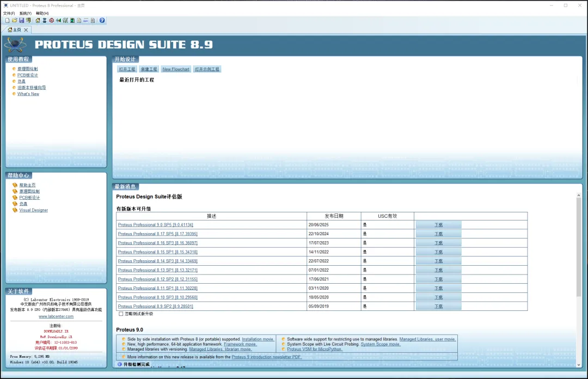This screenshot has width=588, height=379.
Task: Click 下载 for Proteus 9.0 SP5 row
Action: click(438, 225)
